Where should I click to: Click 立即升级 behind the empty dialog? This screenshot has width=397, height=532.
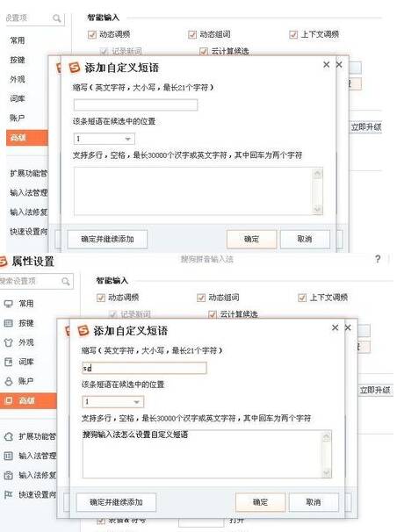366,127
